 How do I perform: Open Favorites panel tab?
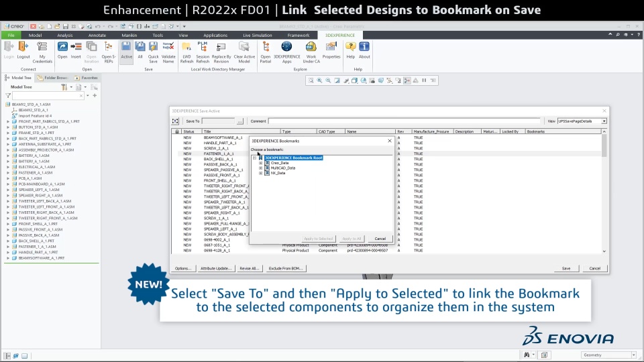coord(87,78)
